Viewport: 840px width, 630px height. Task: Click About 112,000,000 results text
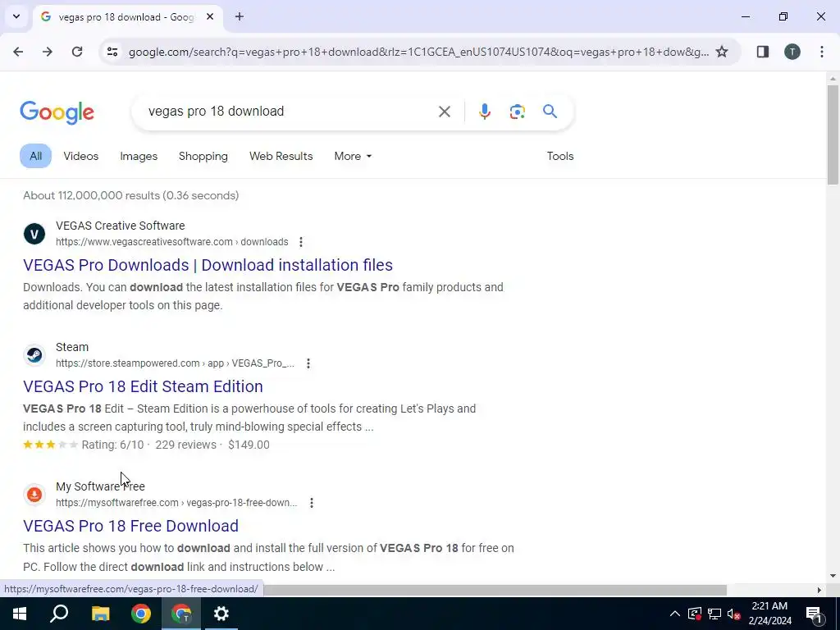[x=130, y=195]
